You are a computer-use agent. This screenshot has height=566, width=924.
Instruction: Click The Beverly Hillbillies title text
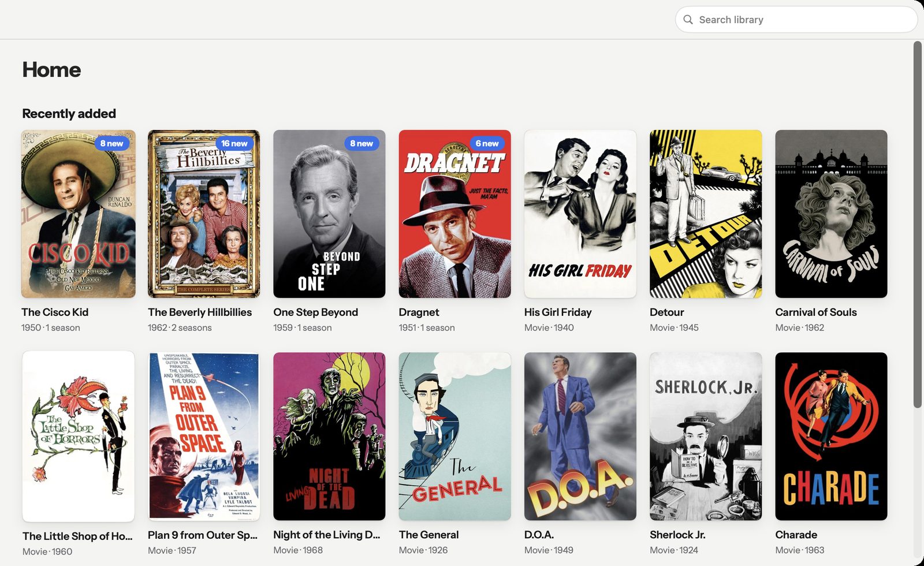200,312
